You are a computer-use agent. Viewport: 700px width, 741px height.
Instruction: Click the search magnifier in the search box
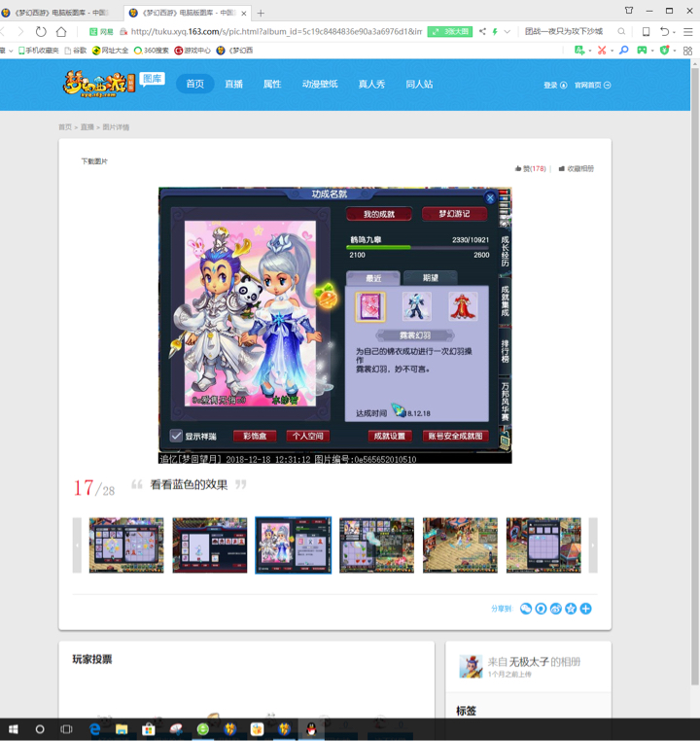point(621,32)
